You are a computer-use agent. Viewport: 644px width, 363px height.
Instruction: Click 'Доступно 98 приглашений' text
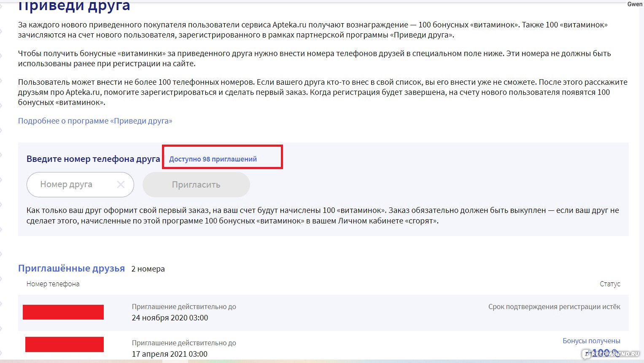[x=213, y=159]
